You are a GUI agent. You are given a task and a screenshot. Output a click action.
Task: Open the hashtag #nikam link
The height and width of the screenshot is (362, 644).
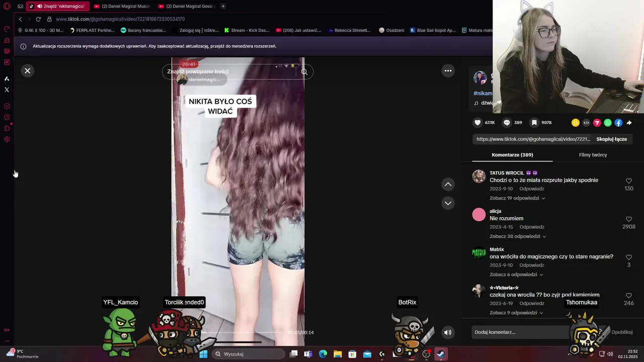coord(483,94)
